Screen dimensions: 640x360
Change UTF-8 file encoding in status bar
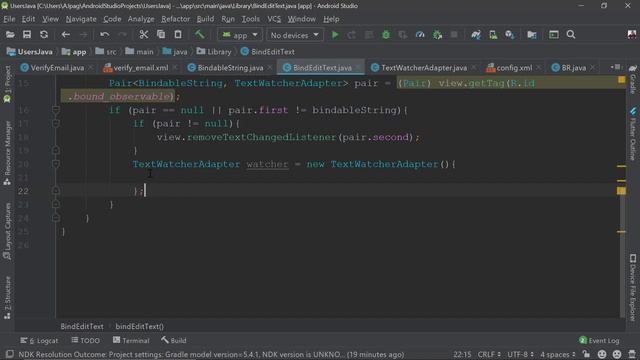520,354
